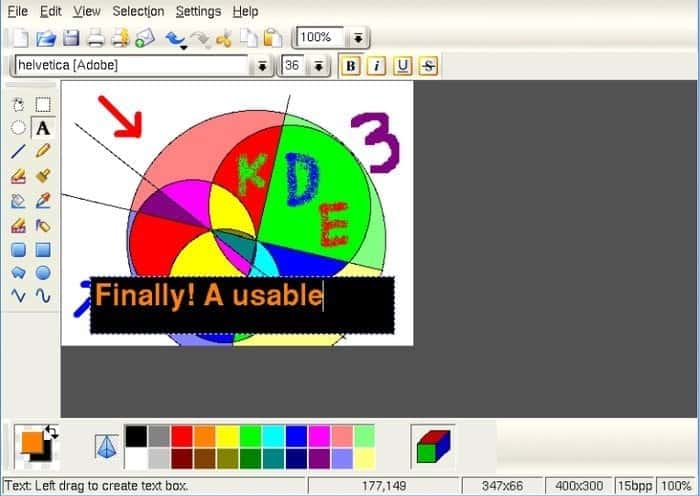
Task: Open the Selection menu
Action: [138, 11]
